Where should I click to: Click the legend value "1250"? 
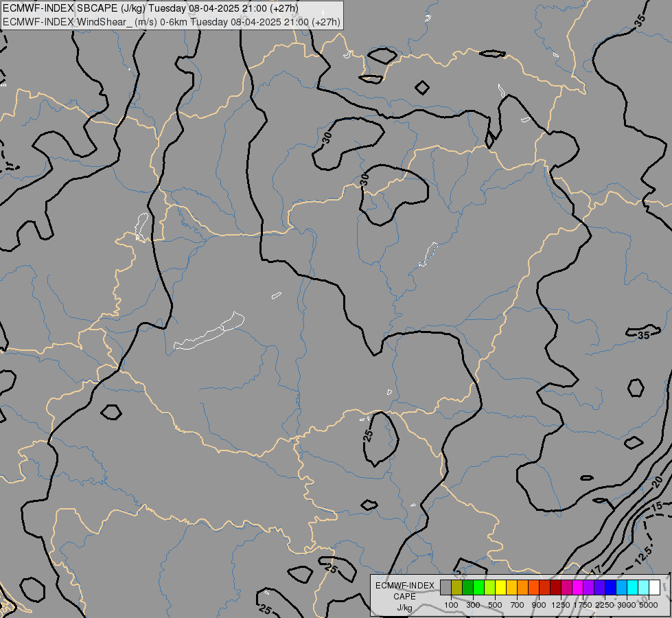(x=561, y=605)
